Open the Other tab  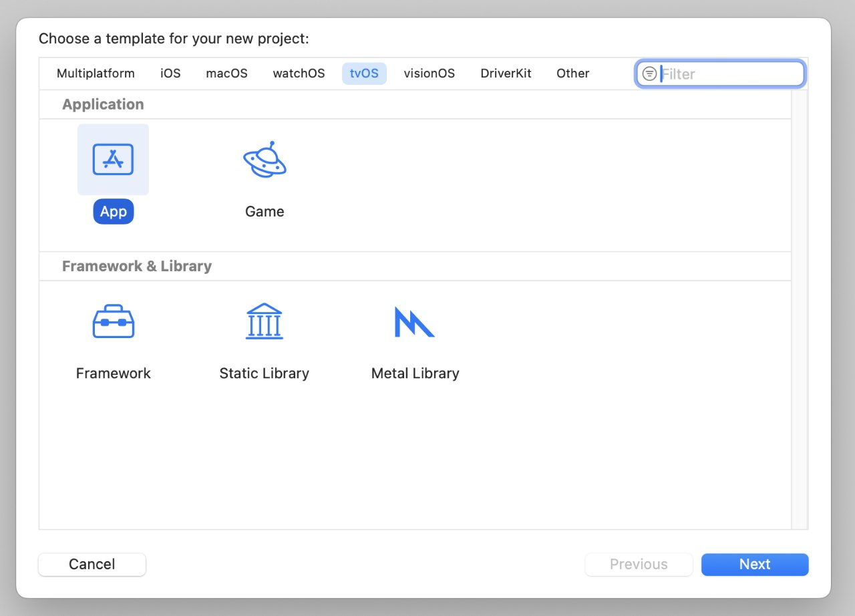pyautogui.click(x=572, y=73)
